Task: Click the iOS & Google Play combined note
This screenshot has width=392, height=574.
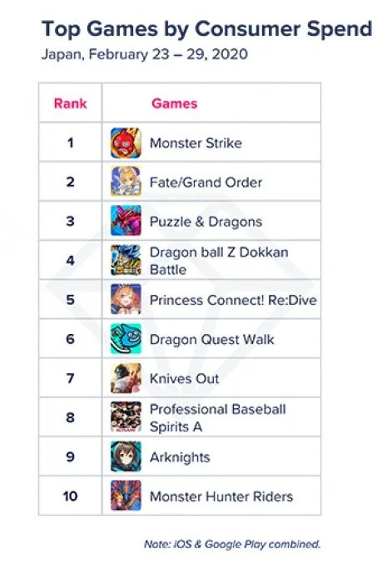Action: point(232,544)
